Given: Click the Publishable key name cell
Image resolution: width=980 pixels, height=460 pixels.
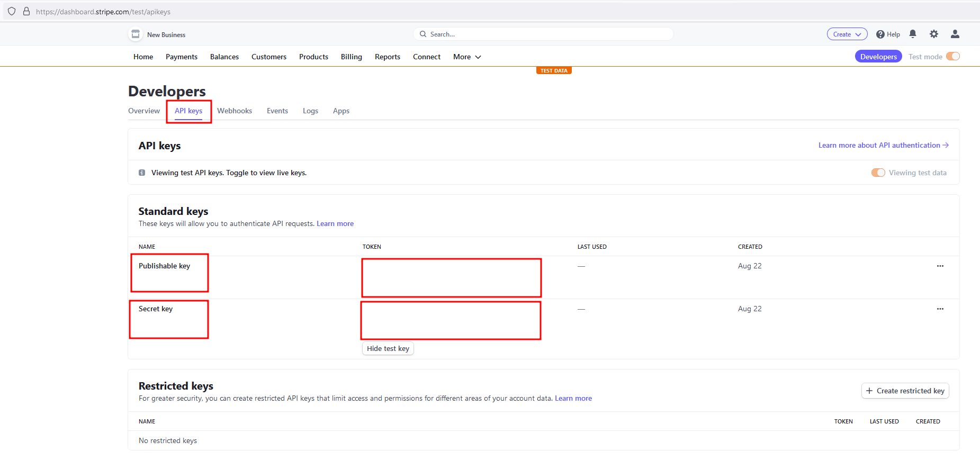Looking at the screenshot, I should coord(164,266).
